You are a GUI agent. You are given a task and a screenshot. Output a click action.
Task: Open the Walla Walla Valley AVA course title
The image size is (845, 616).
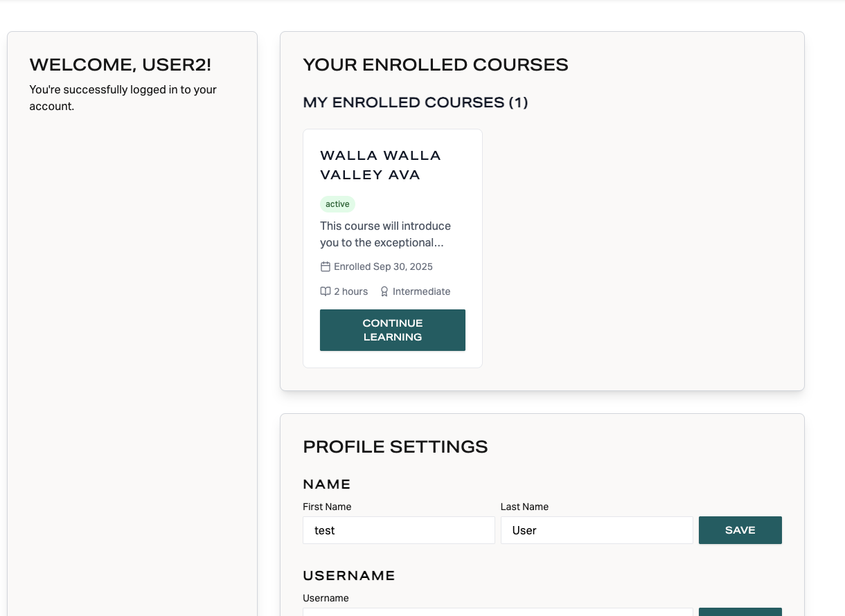(x=381, y=165)
